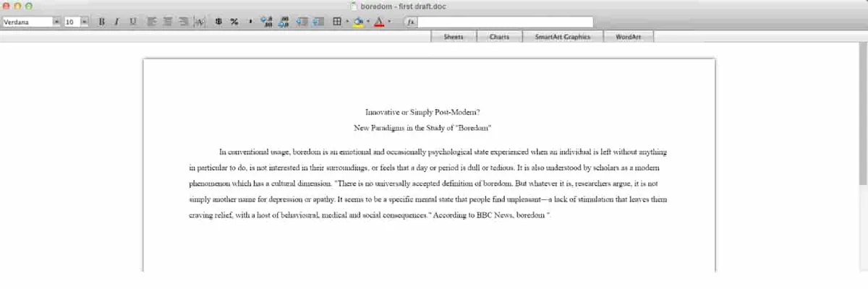Screen dimensions: 868x289
Task: Open the SmartArt Graphics tab
Action: click(563, 36)
